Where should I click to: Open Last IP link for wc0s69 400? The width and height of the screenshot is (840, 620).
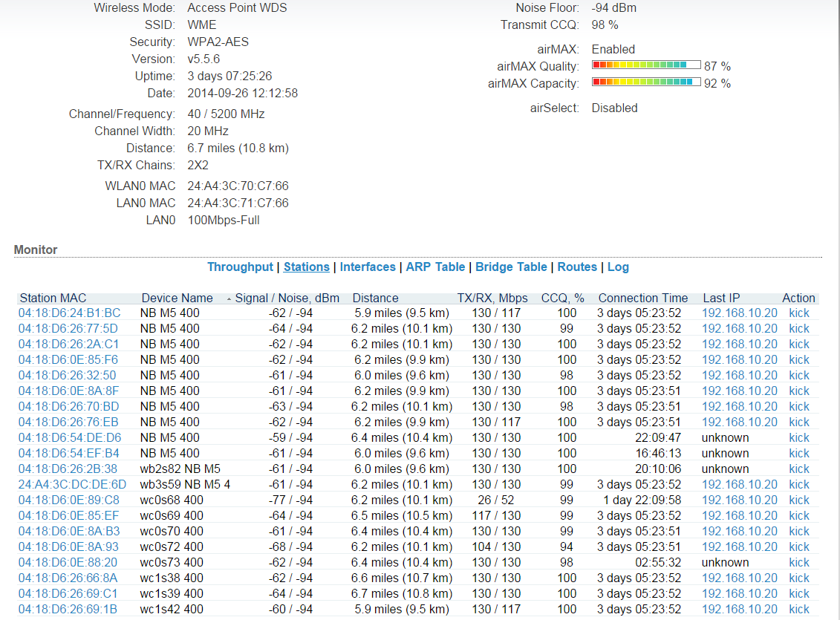pos(739,516)
